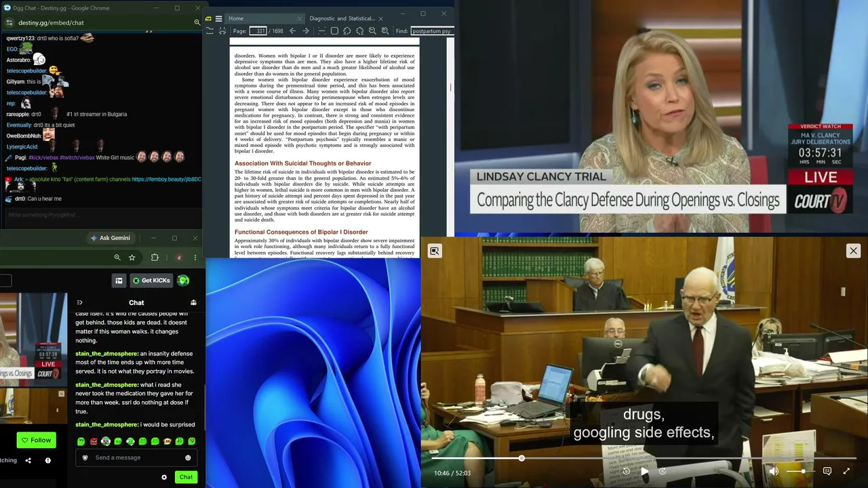This screenshot has height=488, width=868.
Task: Open the femboy.beauty link in Destiny chat
Action: (166, 180)
